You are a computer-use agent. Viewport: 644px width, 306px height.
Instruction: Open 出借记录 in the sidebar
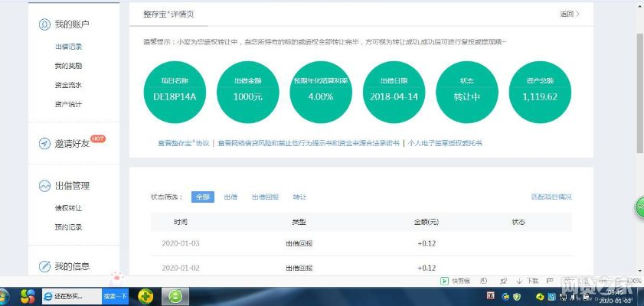68,47
